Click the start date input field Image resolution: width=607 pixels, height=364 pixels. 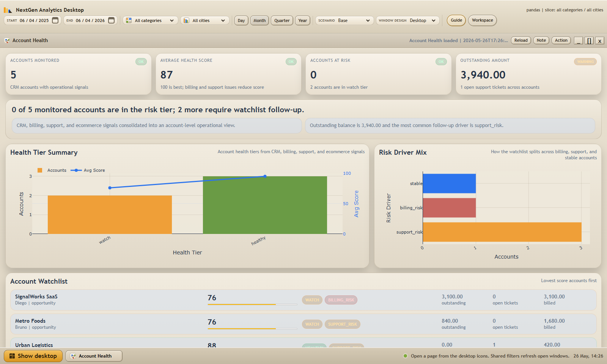32,20
